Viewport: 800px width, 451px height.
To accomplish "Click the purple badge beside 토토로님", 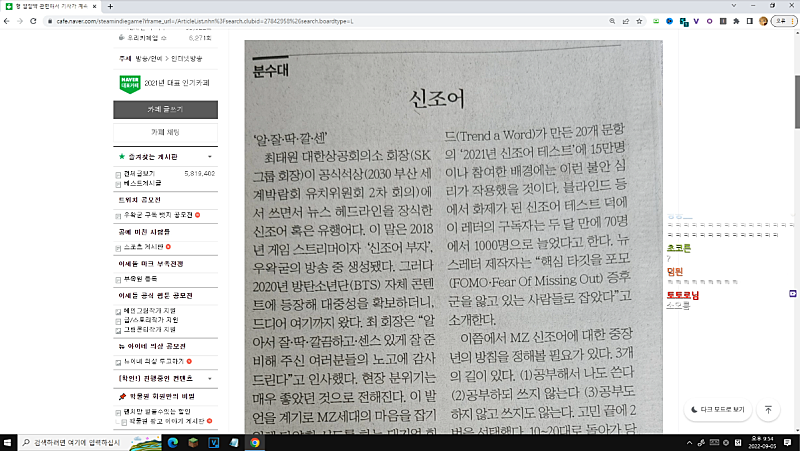I will click(792, 293).
